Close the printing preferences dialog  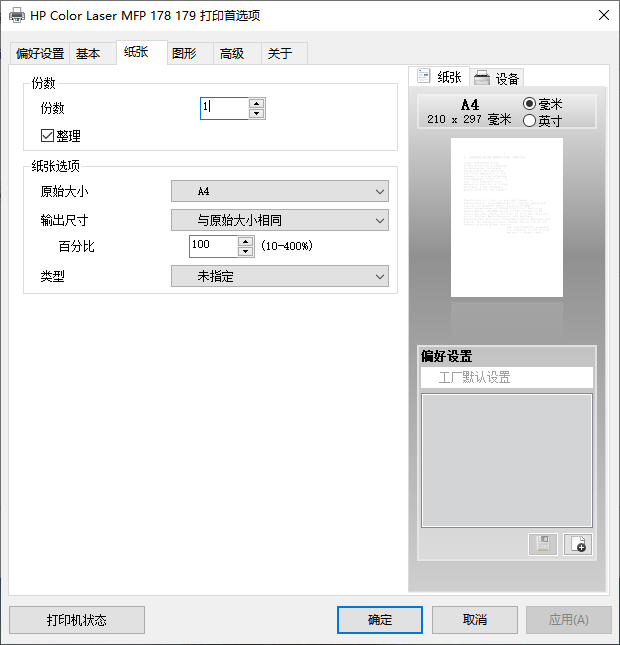pos(604,15)
